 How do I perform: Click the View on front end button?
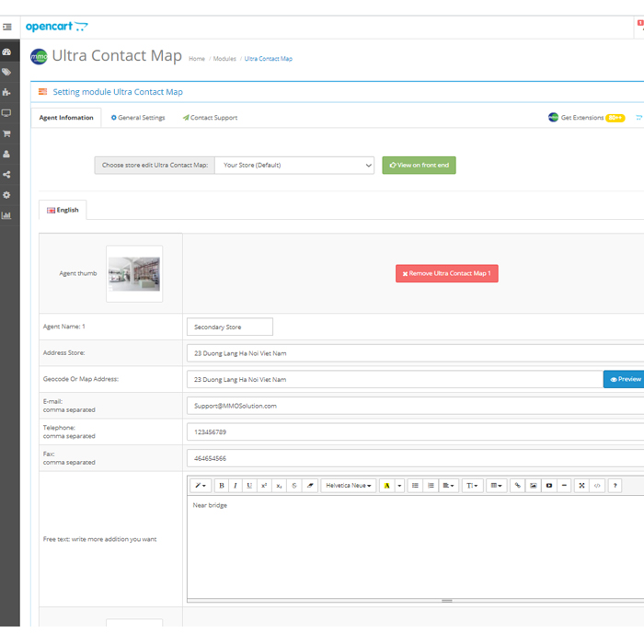pyautogui.click(x=419, y=165)
